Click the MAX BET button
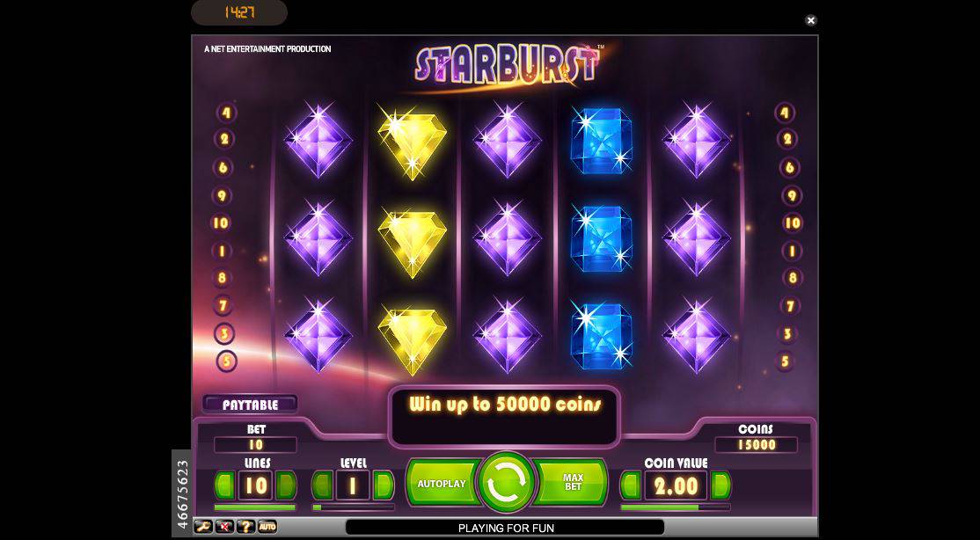The image size is (980, 540). pyautogui.click(x=571, y=483)
